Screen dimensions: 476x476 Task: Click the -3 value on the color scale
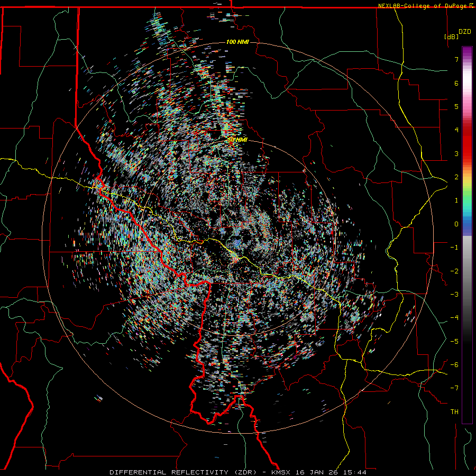[454, 295]
